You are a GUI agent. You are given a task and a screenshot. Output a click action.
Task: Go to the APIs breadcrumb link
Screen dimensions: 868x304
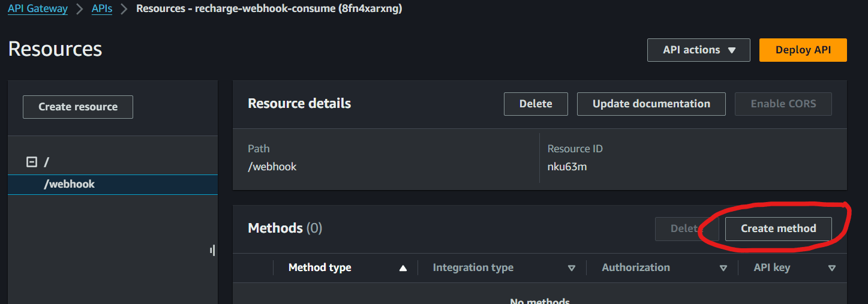point(102,9)
